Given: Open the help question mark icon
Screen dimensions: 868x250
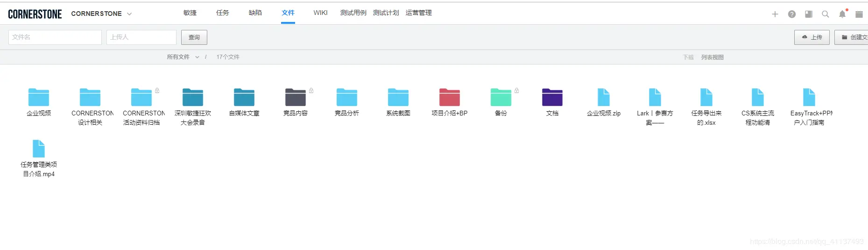Looking at the screenshot, I should pyautogui.click(x=792, y=14).
